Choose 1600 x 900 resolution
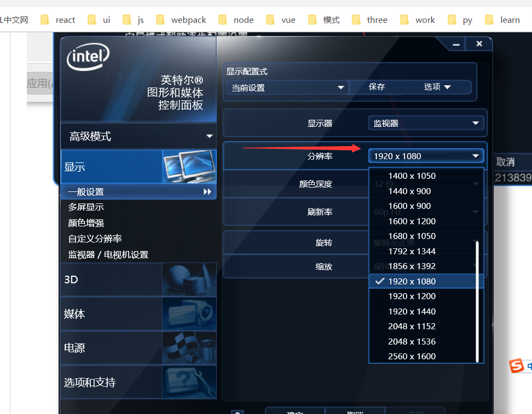 (x=423, y=206)
